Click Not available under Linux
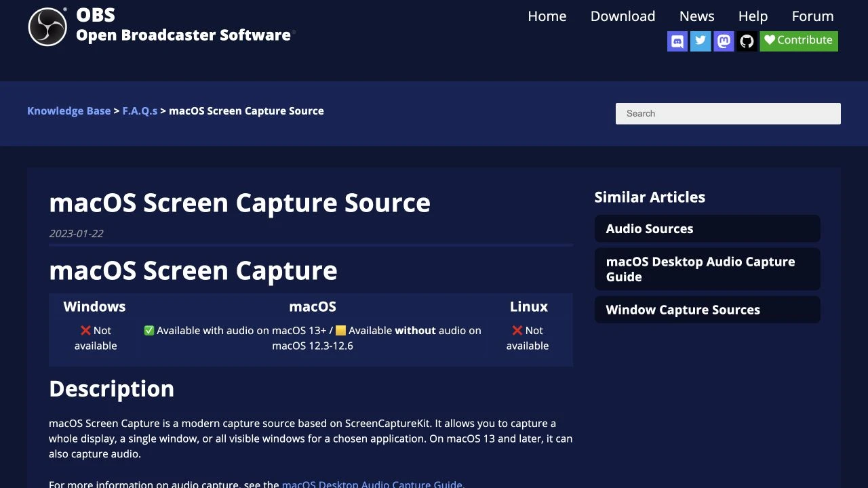This screenshot has height=488, width=868. [528, 338]
